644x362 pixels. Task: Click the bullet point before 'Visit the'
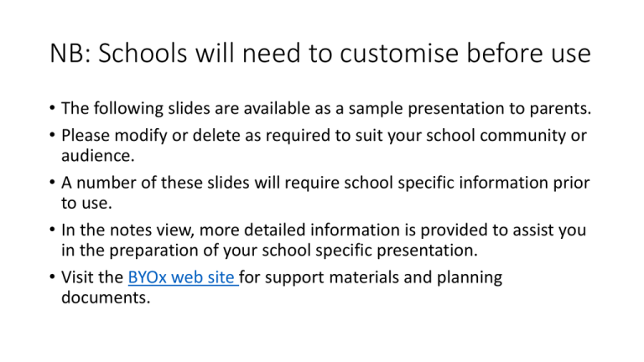point(52,277)
